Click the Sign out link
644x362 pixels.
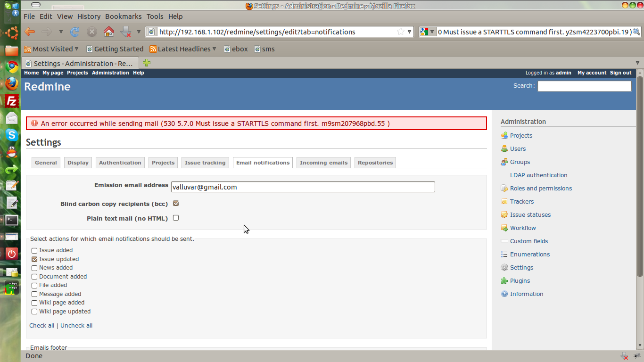pos(620,73)
